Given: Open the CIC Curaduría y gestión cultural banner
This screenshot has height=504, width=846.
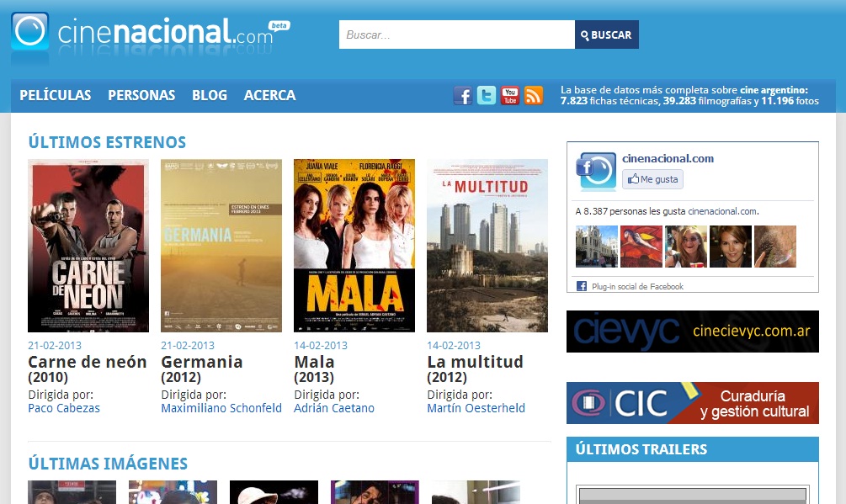Looking at the screenshot, I should point(692,403).
